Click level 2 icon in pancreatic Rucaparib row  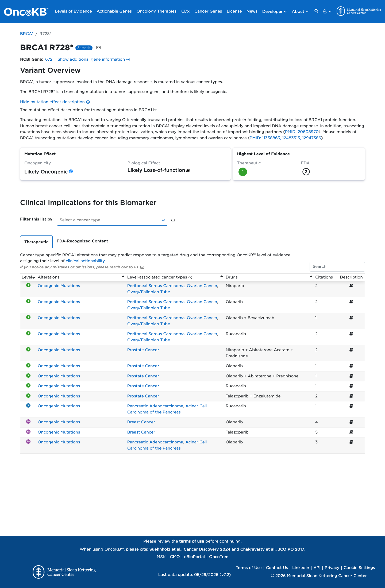[x=28, y=405]
